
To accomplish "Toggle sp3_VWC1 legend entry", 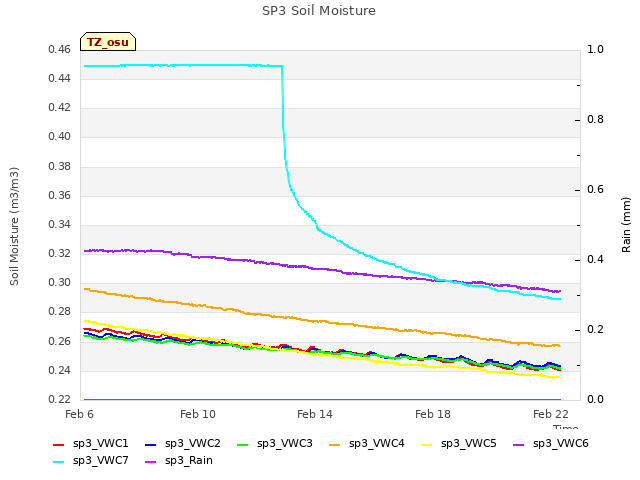I will point(91,444).
